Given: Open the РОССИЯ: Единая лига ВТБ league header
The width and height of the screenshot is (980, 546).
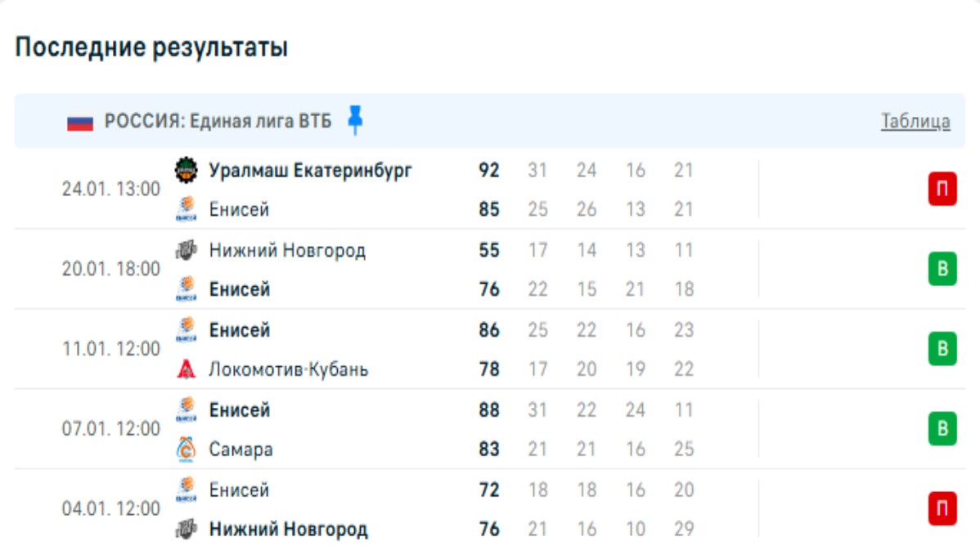Looking at the screenshot, I should pyautogui.click(x=218, y=122).
